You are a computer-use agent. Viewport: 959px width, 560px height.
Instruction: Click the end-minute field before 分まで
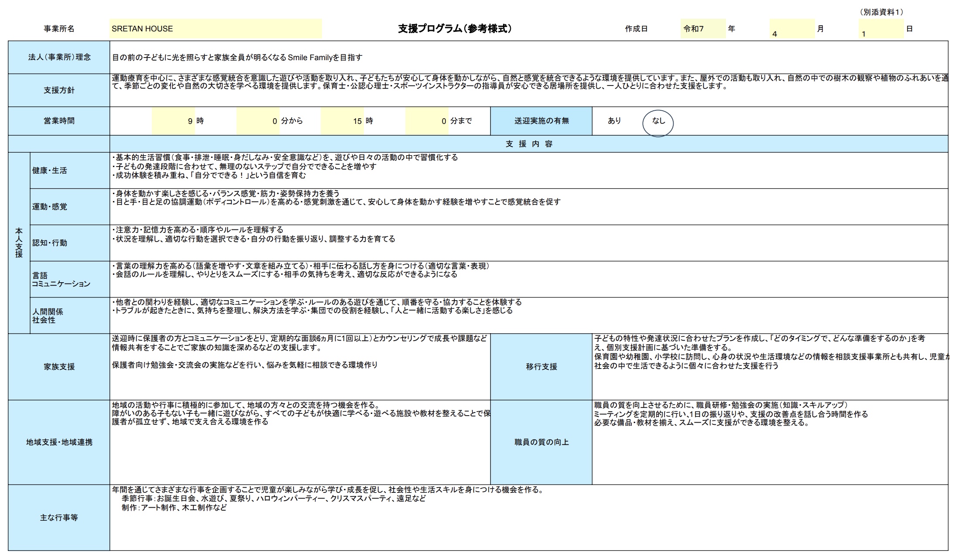[427, 121]
